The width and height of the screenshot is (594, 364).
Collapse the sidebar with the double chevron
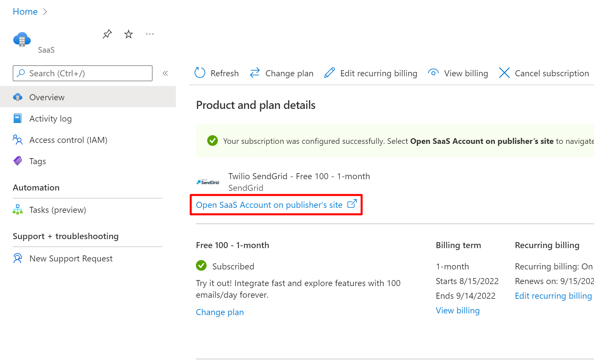pyautogui.click(x=165, y=73)
